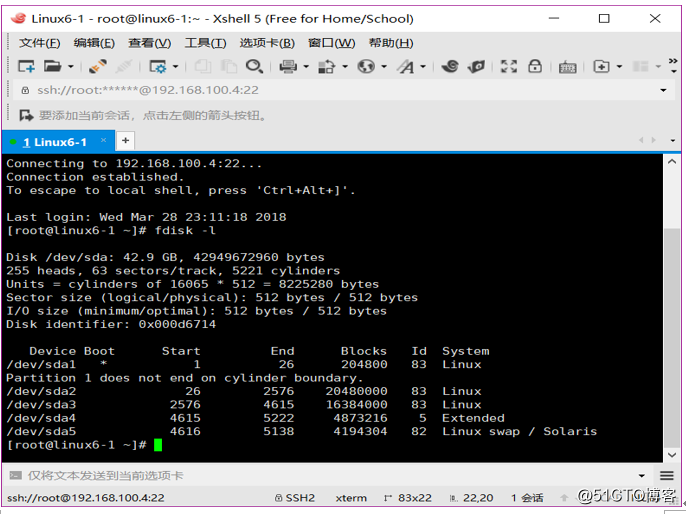Viewport: 686px width, 514px height.
Task: Click the 1 会话 status entry
Action: [x=527, y=498]
